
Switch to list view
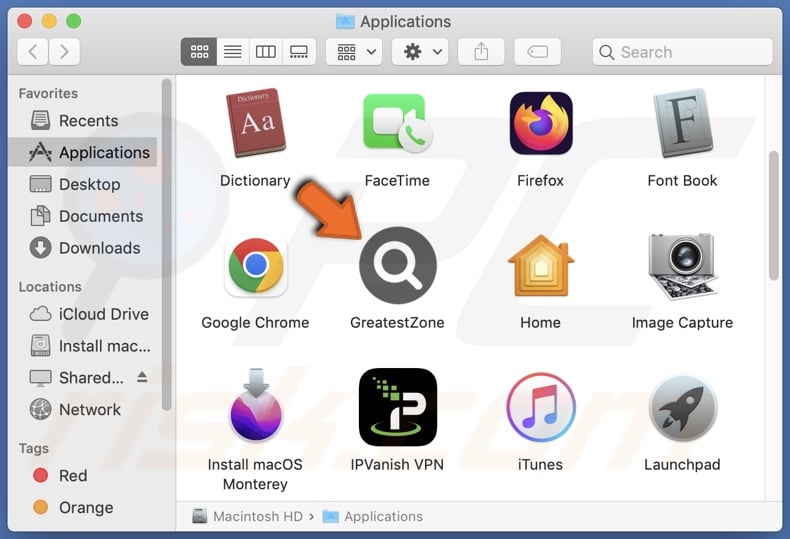(x=232, y=51)
